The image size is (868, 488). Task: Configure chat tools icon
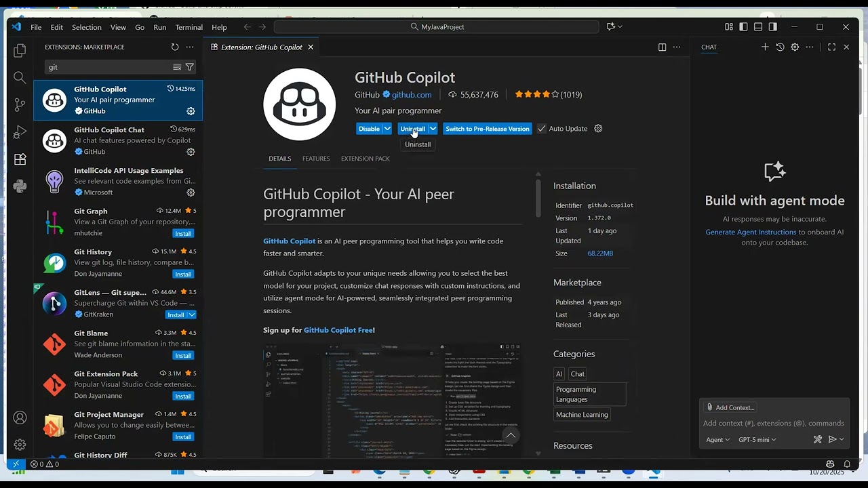coord(818,439)
